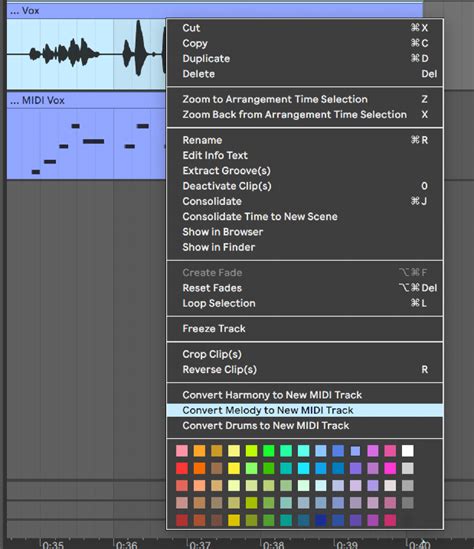Pick the magenta swatch in the second row
This screenshot has height=549, width=474.
pyautogui.click(x=390, y=468)
